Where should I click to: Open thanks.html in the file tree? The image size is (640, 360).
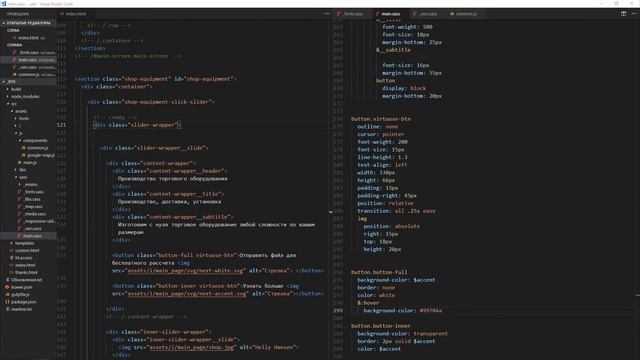[26, 273]
